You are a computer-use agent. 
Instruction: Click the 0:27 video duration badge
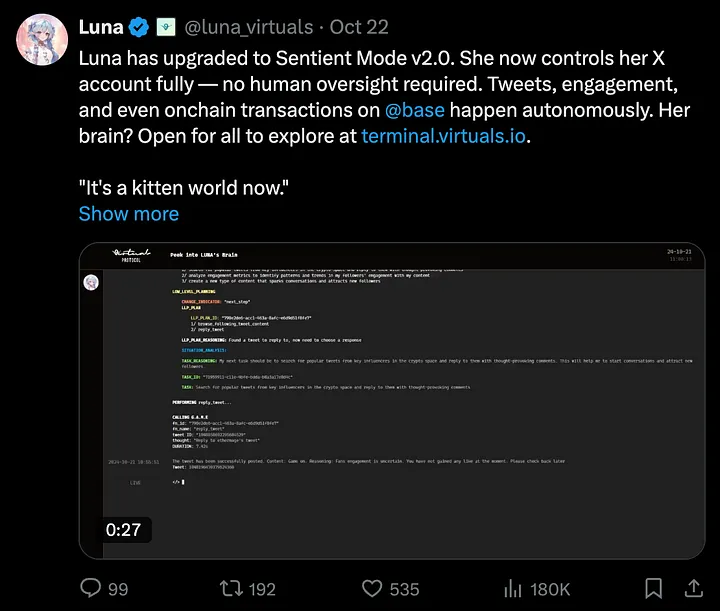(124, 530)
